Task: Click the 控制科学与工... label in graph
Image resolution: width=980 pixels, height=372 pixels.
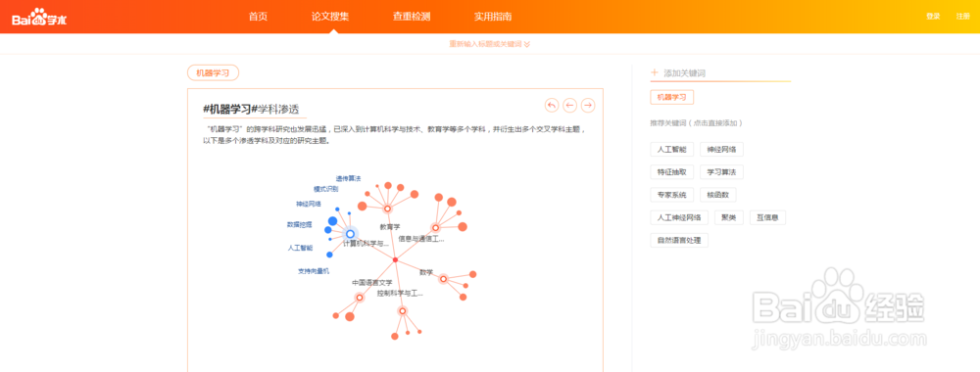Action: 400,293
